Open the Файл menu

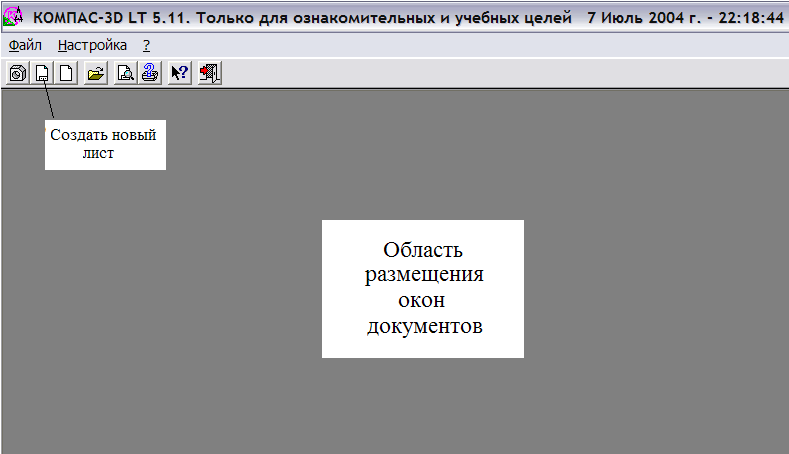tap(25, 45)
